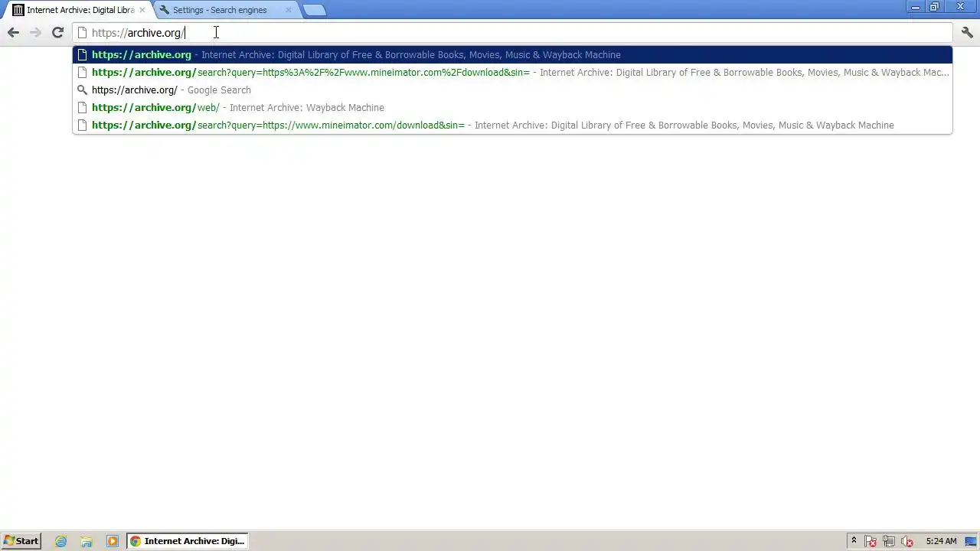This screenshot has height=551, width=980.
Task: Open the media player taskbar icon
Action: tap(113, 541)
